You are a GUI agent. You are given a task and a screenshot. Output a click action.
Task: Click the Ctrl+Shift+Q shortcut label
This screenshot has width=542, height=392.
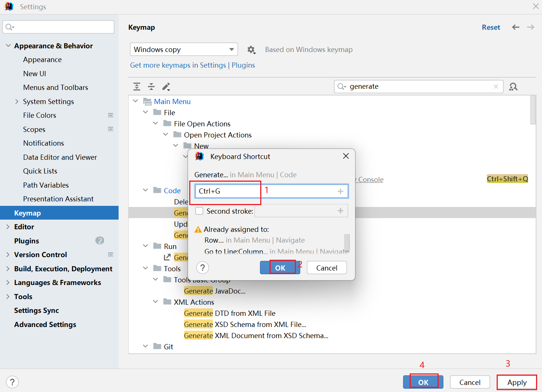point(507,179)
